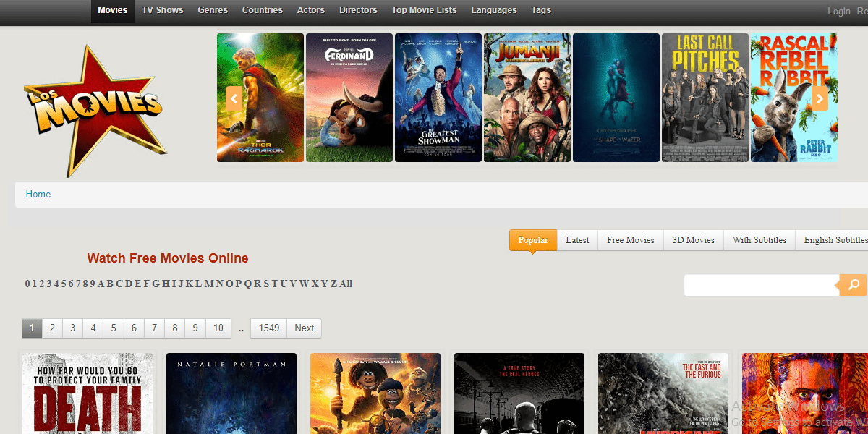
Task: Open the Death movie poster
Action: pyautogui.click(x=88, y=393)
